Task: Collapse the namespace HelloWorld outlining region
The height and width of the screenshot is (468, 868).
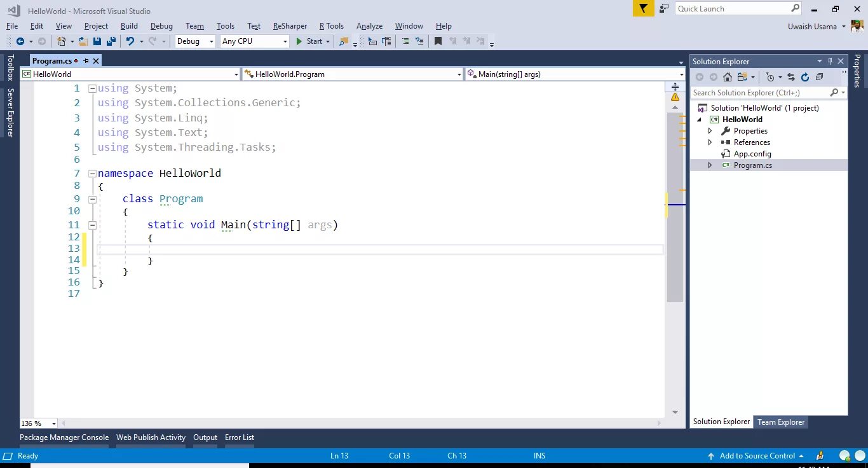Action: pyautogui.click(x=92, y=173)
